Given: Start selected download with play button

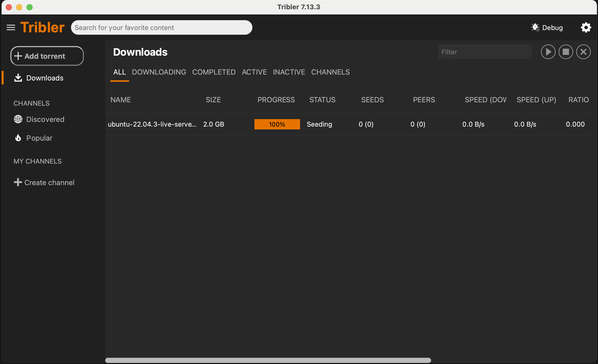Looking at the screenshot, I should pyautogui.click(x=548, y=52).
